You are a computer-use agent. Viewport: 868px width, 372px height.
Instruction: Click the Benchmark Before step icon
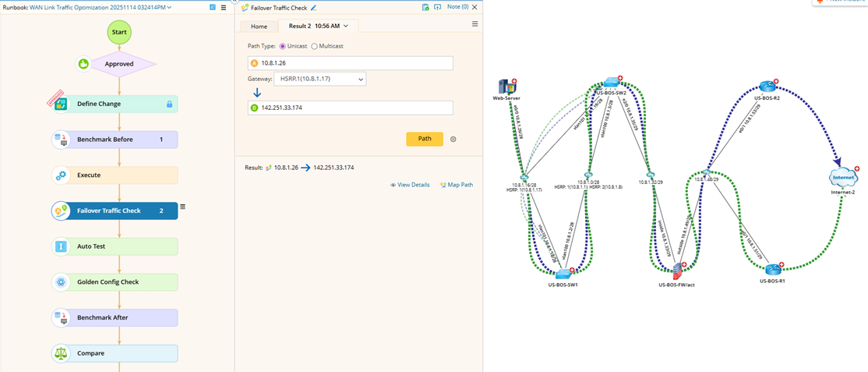pyautogui.click(x=60, y=139)
